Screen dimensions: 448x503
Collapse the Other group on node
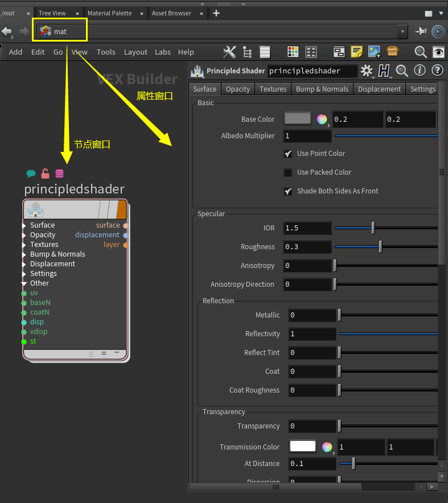click(24, 283)
